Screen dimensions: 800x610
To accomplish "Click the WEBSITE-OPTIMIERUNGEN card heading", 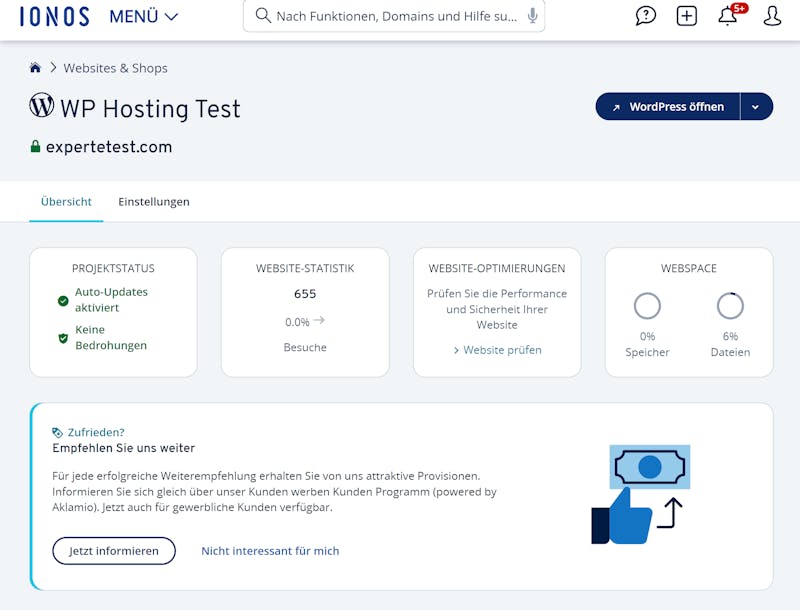I will tap(497, 268).
